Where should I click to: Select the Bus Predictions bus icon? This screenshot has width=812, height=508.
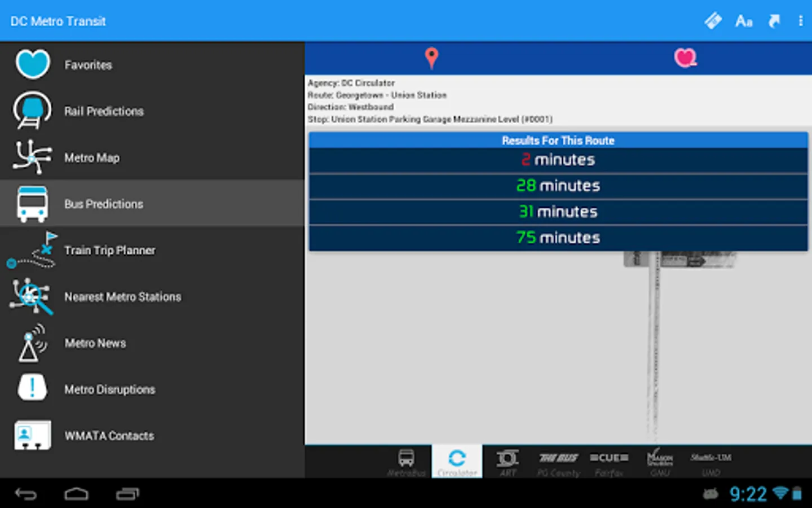[x=32, y=204]
